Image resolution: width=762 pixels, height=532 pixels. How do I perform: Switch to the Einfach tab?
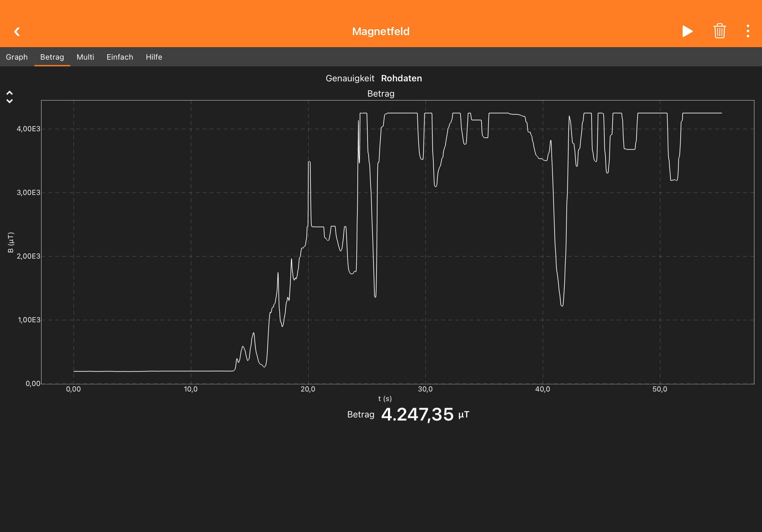pyautogui.click(x=120, y=57)
